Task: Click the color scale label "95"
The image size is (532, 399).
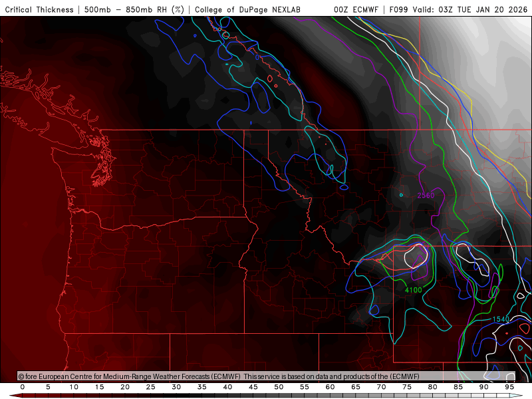Action: (509, 387)
